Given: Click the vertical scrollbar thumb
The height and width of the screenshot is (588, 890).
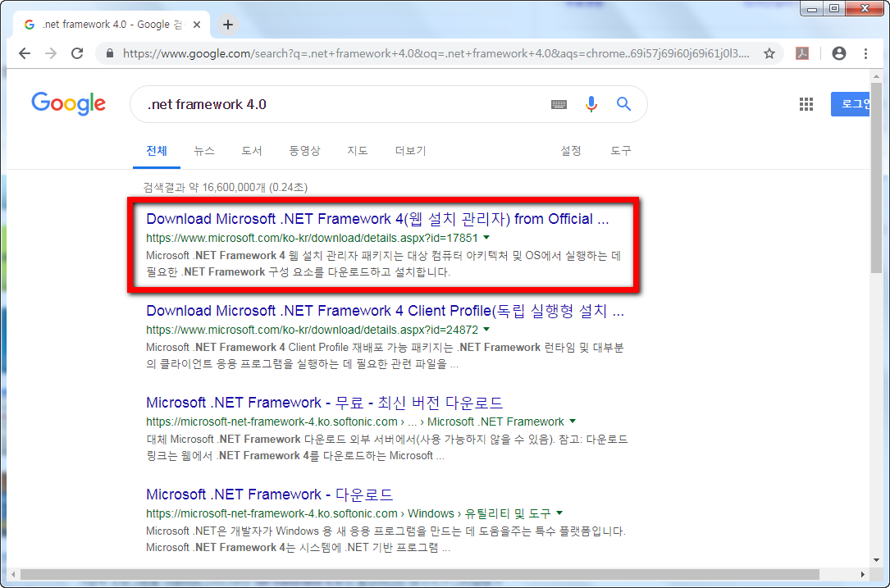Looking at the screenshot, I should (x=875, y=179).
